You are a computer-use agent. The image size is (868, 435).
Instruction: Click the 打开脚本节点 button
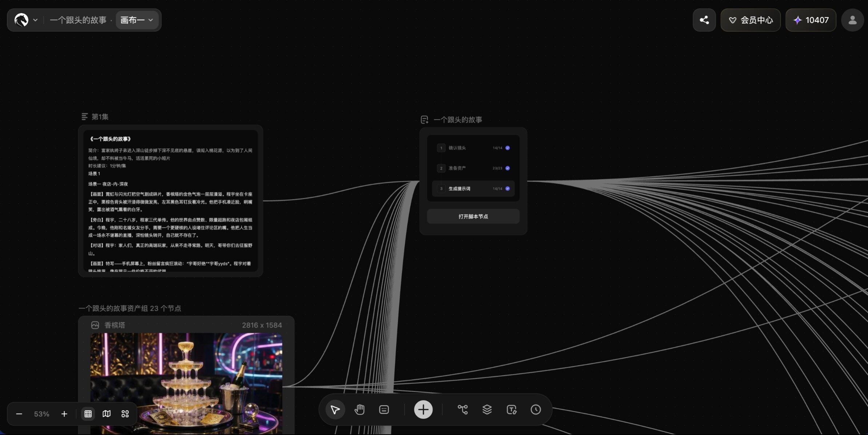(473, 216)
